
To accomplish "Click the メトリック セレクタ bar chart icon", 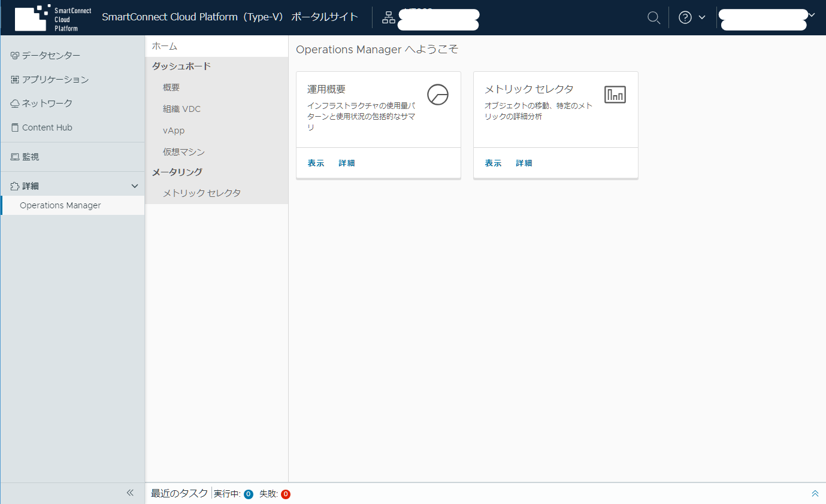I will [615, 95].
